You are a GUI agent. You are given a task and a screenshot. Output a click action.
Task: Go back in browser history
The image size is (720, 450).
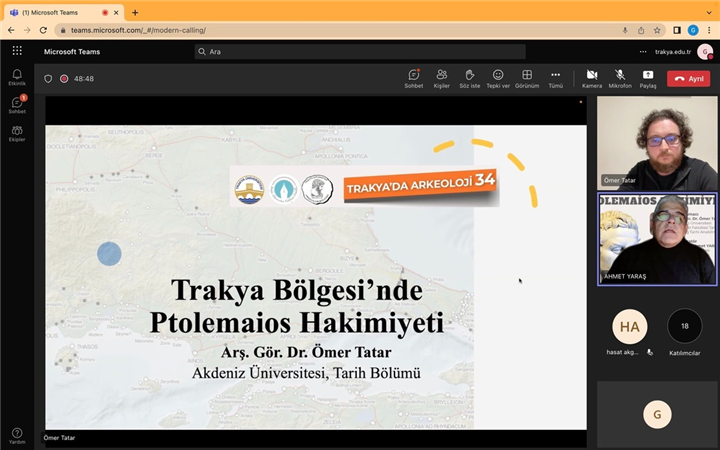[x=11, y=30]
